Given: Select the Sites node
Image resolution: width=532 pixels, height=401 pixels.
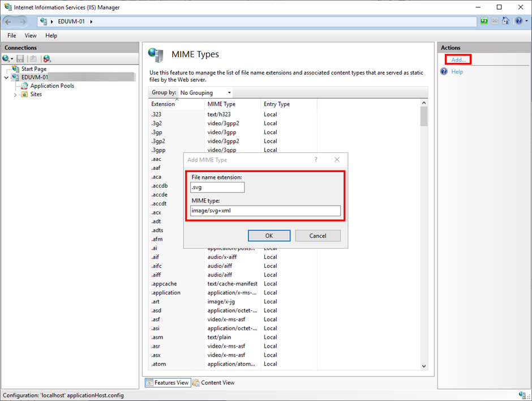Looking at the screenshot, I should click(x=36, y=95).
